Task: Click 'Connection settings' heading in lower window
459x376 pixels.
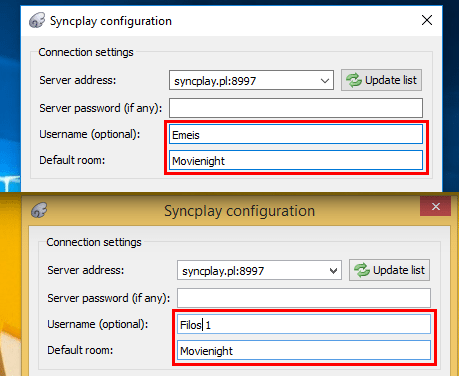Action: coord(94,242)
